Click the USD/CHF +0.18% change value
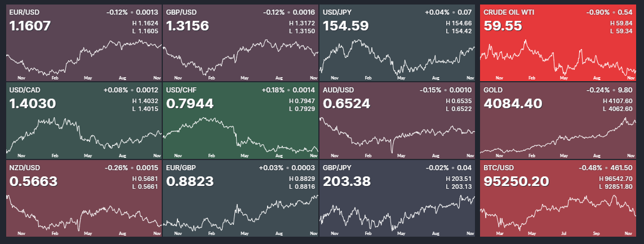Screen dimensions: 644x244 point(273,90)
